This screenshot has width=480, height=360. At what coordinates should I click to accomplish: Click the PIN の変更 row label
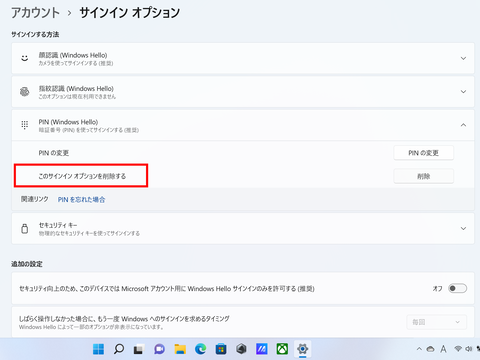(54, 153)
